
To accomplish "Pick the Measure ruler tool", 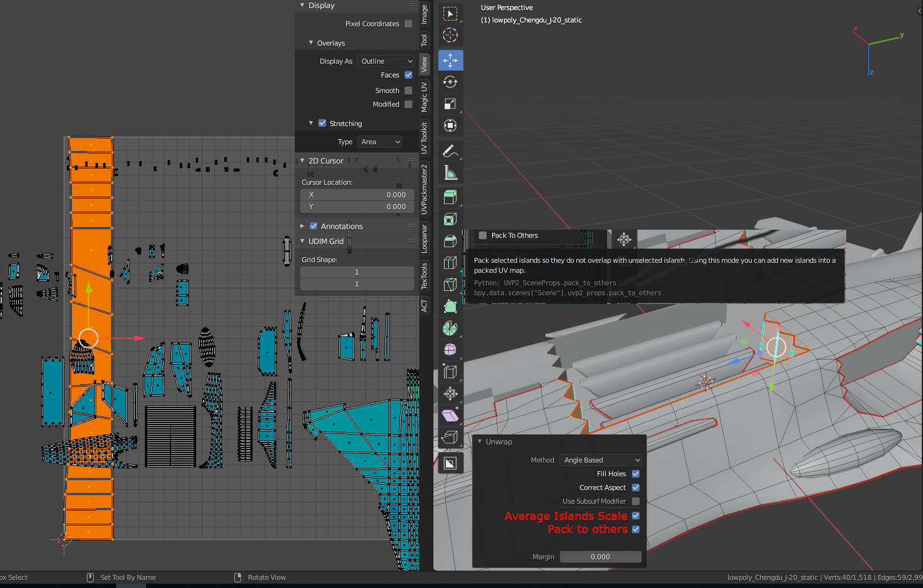I will 450,172.
